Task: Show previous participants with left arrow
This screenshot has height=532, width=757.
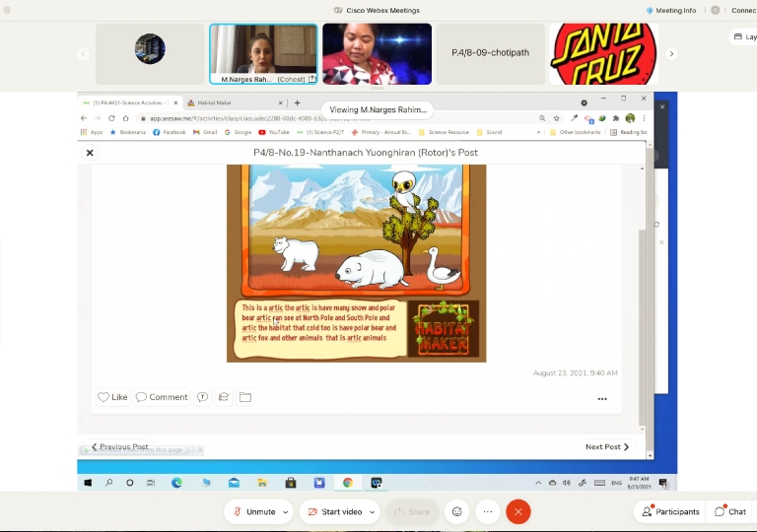Action: click(x=83, y=53)
